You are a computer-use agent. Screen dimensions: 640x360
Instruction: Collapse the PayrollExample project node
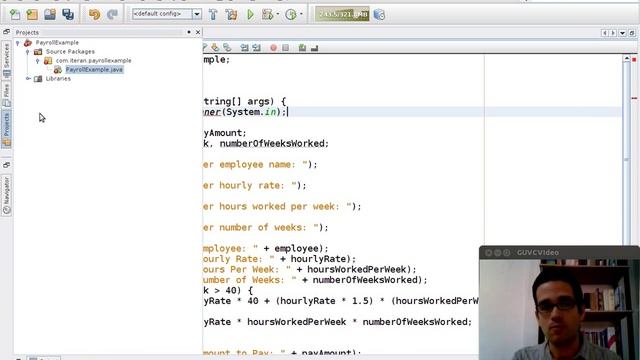18,42
